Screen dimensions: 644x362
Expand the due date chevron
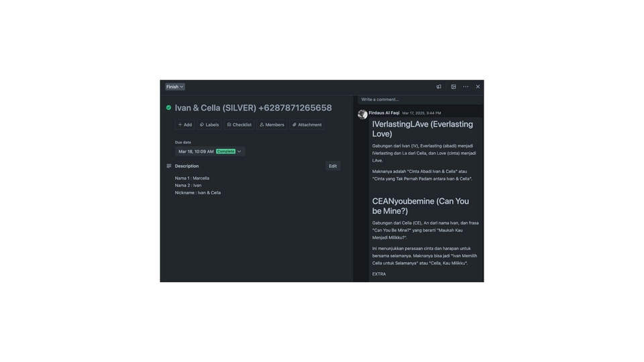click(239, 152)
